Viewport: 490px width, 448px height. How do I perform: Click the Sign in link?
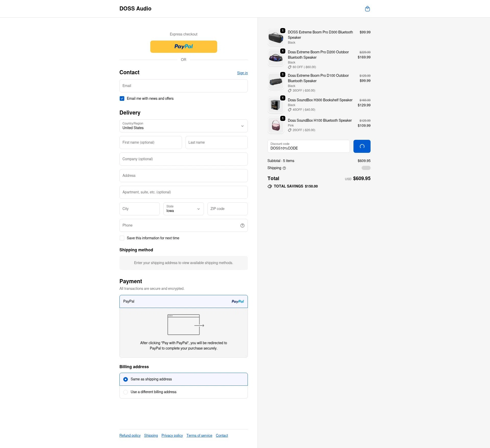pyautogui.click(x=242, y=73)
